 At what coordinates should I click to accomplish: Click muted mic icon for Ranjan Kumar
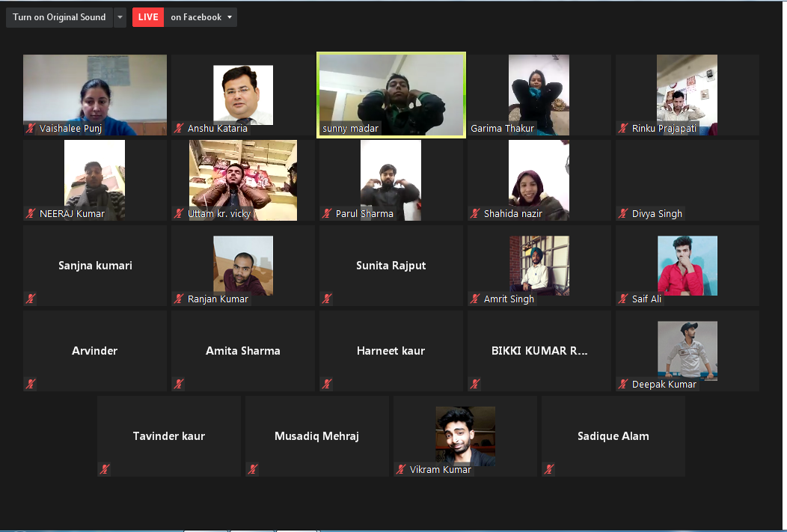[179, 299]
